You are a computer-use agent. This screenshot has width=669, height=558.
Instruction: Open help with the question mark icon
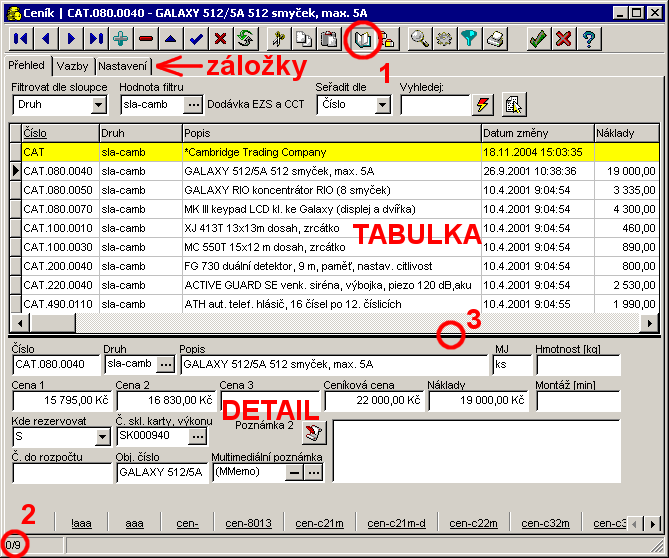click(590, 39)
